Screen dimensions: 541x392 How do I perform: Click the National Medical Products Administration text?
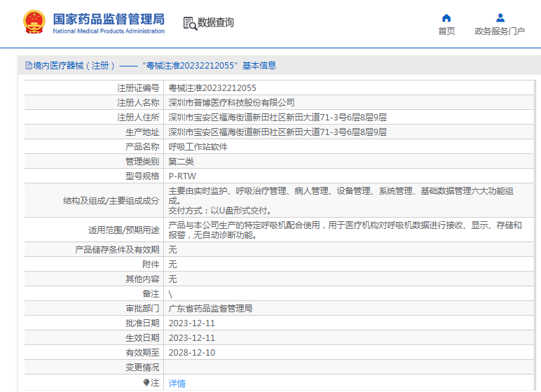pos(109,31)
